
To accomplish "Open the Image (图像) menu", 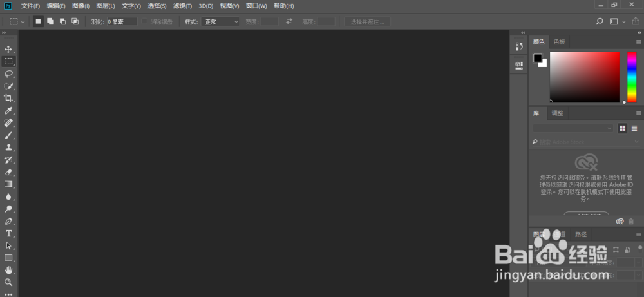I will pyautogui.click(x=80, y=6).
